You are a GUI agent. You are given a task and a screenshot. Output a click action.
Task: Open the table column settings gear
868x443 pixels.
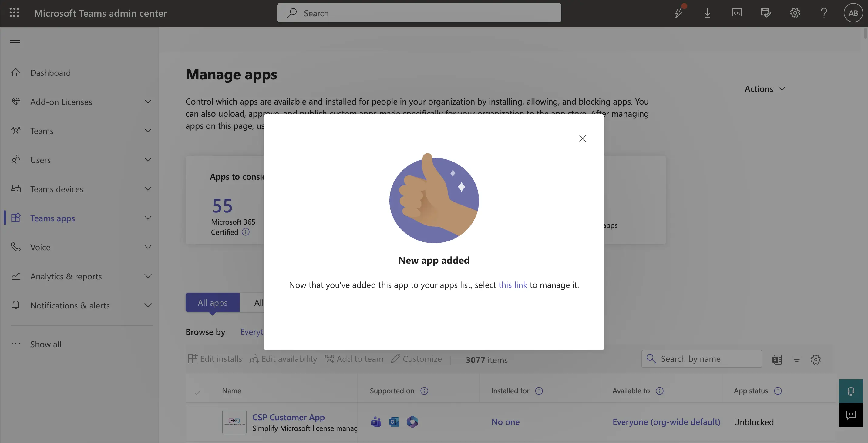tap(816, 359)
